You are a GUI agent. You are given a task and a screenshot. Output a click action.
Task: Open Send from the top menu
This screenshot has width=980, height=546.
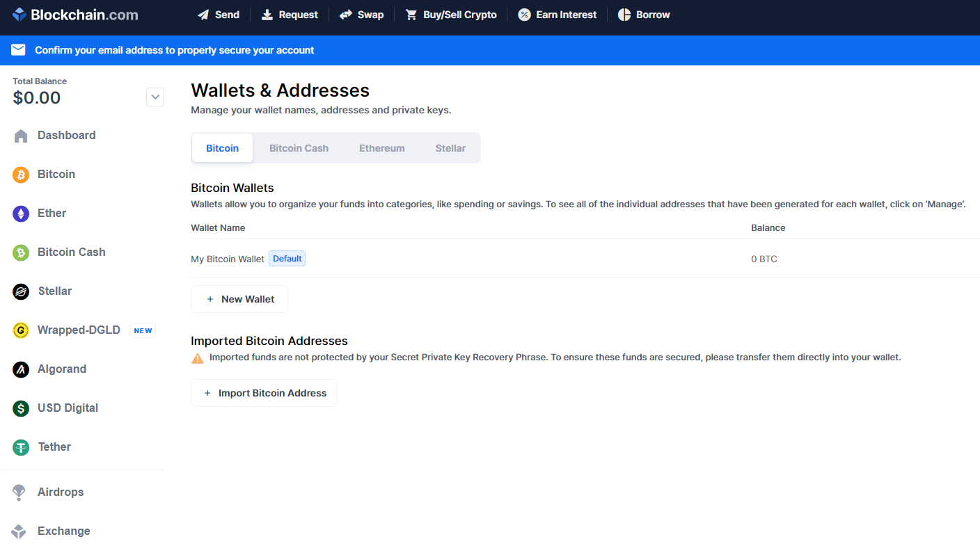[219, 15]
